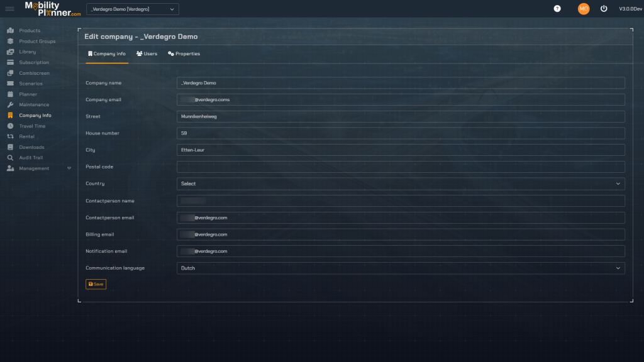Open the company selector dropdown
The image size is (644, 362).
pos(133,9)
